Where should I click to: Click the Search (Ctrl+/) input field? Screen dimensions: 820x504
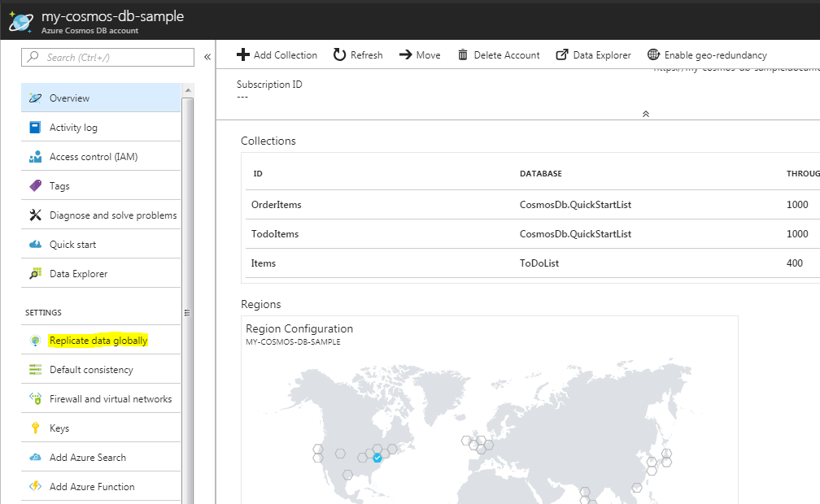tap(108, 58)
